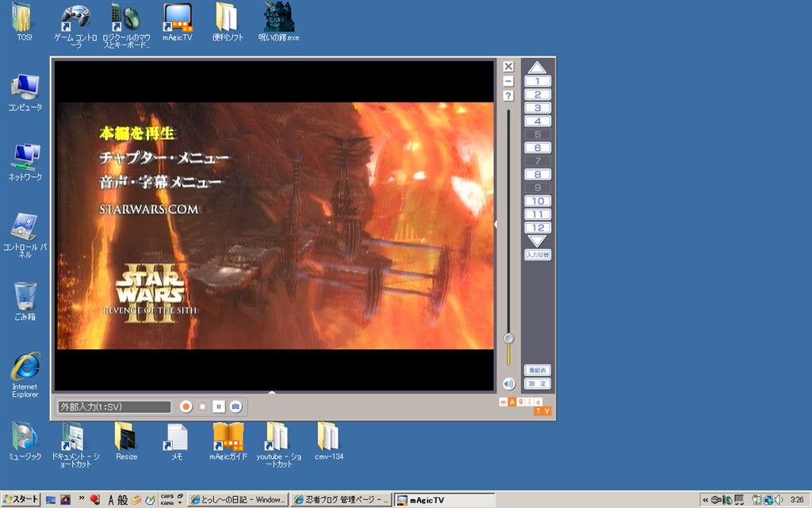Open the ロジクール mouse and keyboard shortcut
Viewport: 812px width, 508px height.
[126, 25]
